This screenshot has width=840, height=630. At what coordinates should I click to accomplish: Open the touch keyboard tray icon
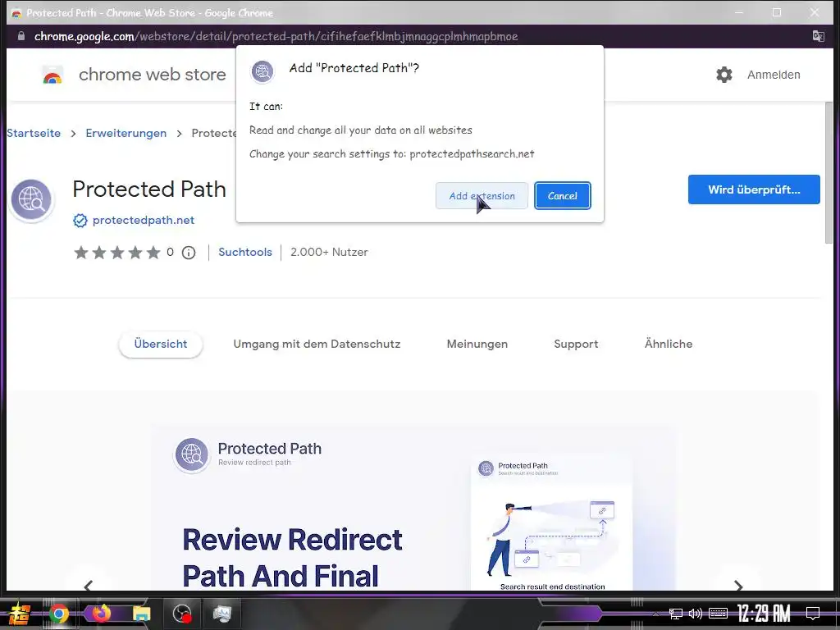point(718,614)
